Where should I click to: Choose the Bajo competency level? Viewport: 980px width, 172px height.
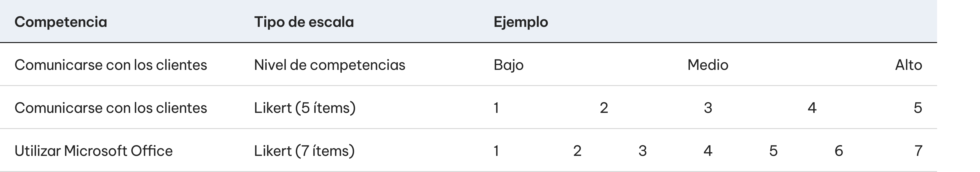click(x=508, y=65)
